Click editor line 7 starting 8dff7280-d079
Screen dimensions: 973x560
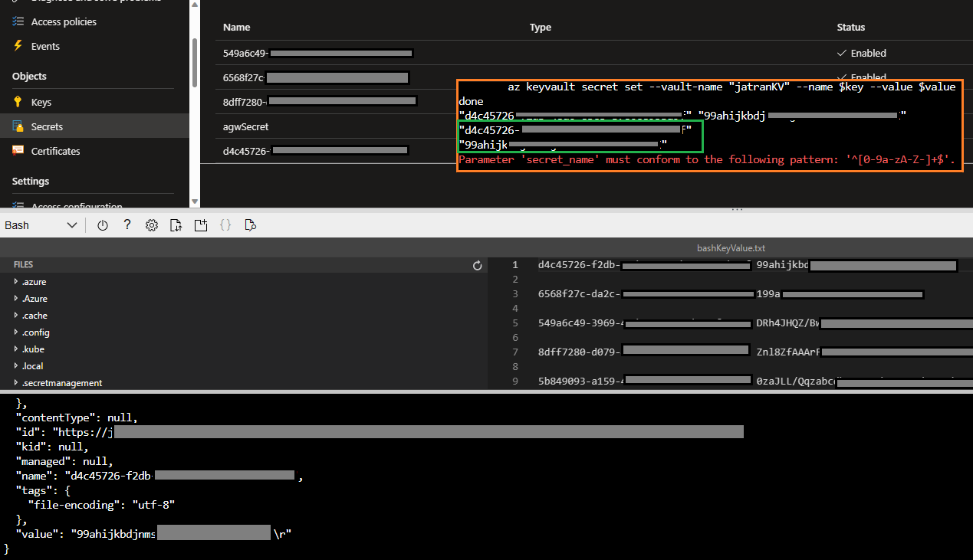coord(755,351)
